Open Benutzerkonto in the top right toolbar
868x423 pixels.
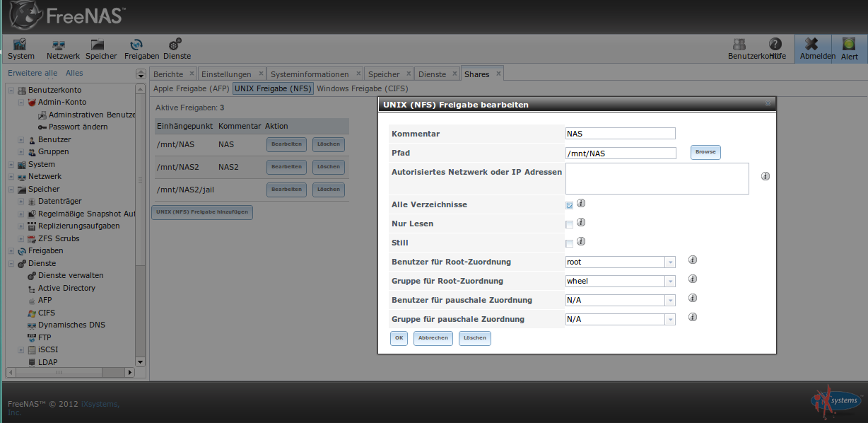tap(740, 49)
